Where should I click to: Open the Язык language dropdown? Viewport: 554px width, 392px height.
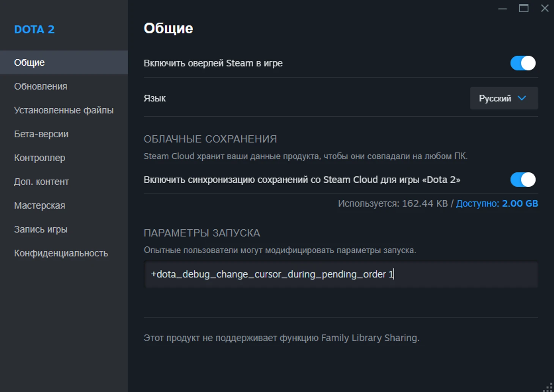pyautogui.click(x=504, y=99)
